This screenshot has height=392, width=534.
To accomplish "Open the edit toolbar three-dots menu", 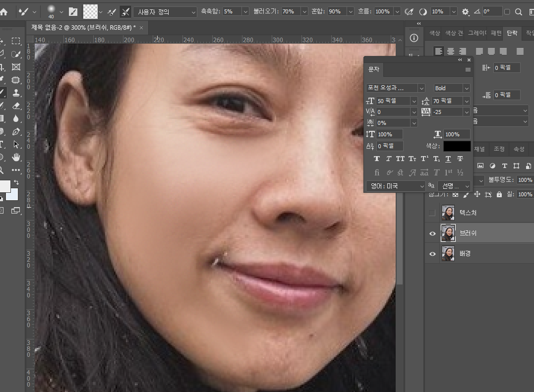I will [16, 170].
